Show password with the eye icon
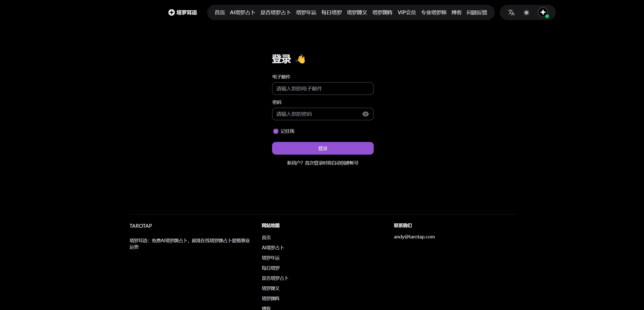The height and width of the screenshot is (310, 644). pyautogui.click(x=365, y=114)
